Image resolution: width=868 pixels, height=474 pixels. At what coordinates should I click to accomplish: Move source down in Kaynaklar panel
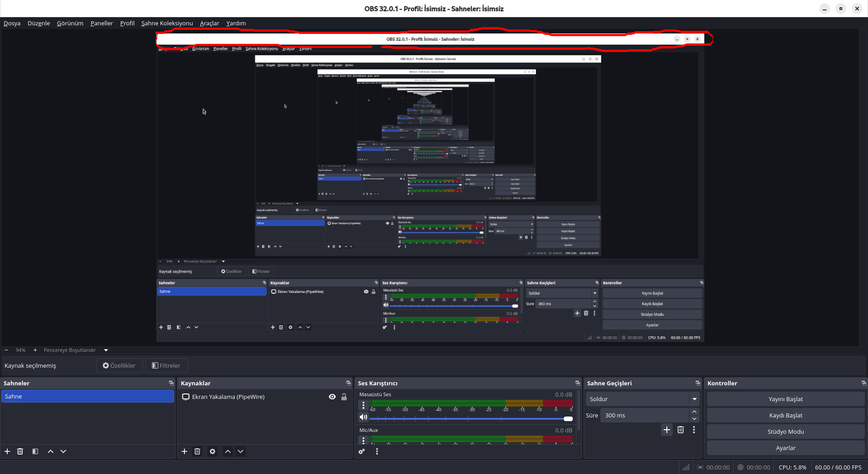click(x=241, y=451)
